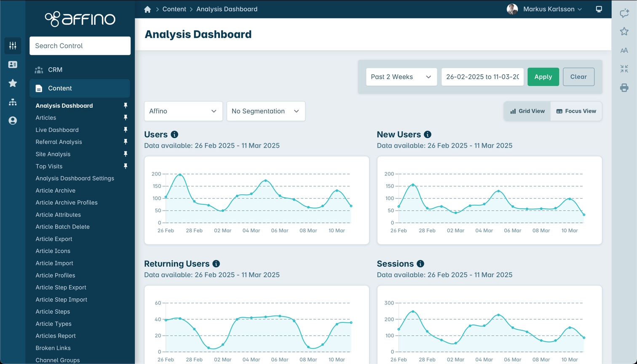The width and height of the screenshot is (637, 364).
Task: Open Article Archive in the sidebar
Action: pyautogui.click(x=55, y=190)
